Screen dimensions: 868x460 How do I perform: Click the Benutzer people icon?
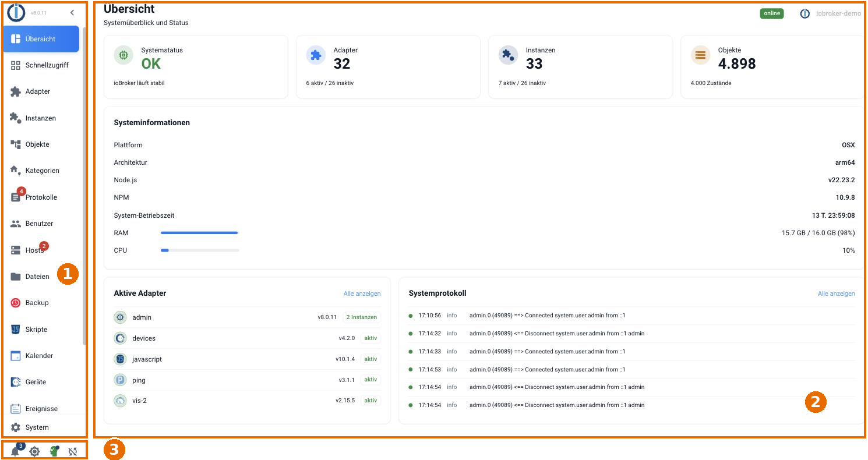tap(16, 224)
